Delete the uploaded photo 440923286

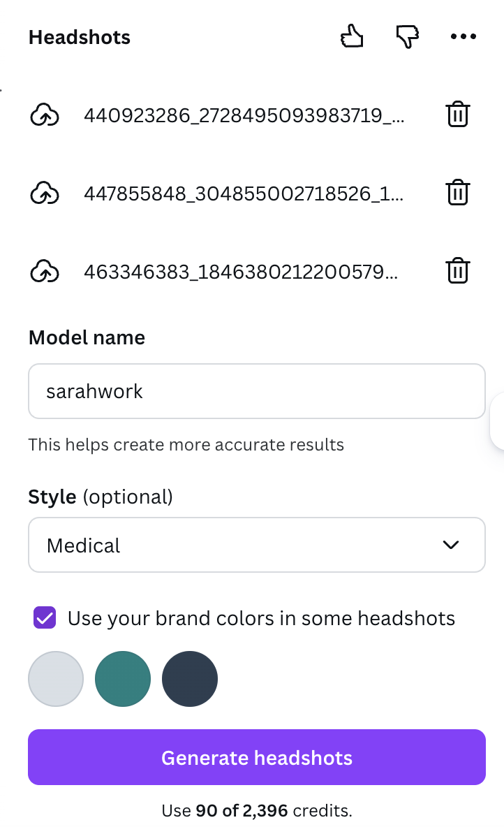(458, 115)
